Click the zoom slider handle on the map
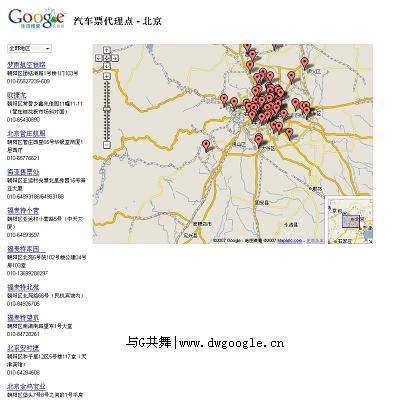This screenshot has width=408, height=400. (x=107, y=109)
